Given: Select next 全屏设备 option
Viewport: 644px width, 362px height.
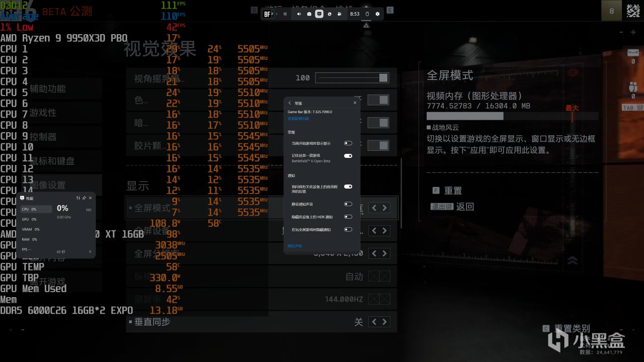Looking at the screenshot, I should (385, 231).
